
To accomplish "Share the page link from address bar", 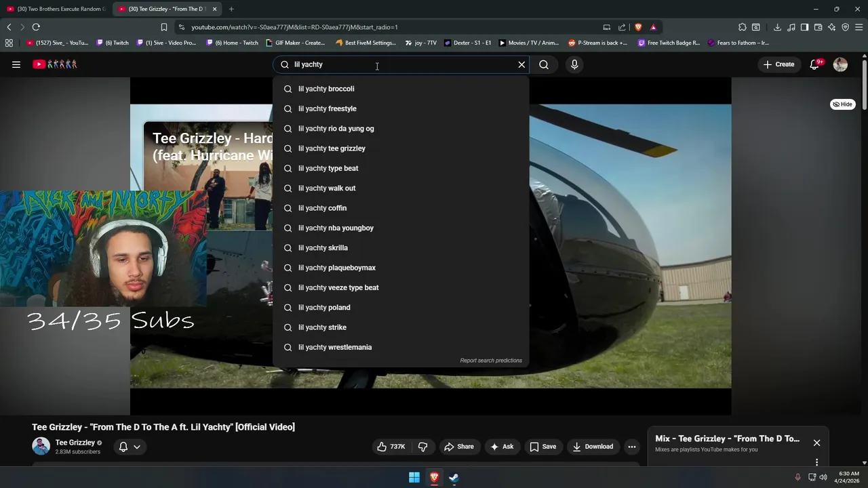I will tap(622, 27).
